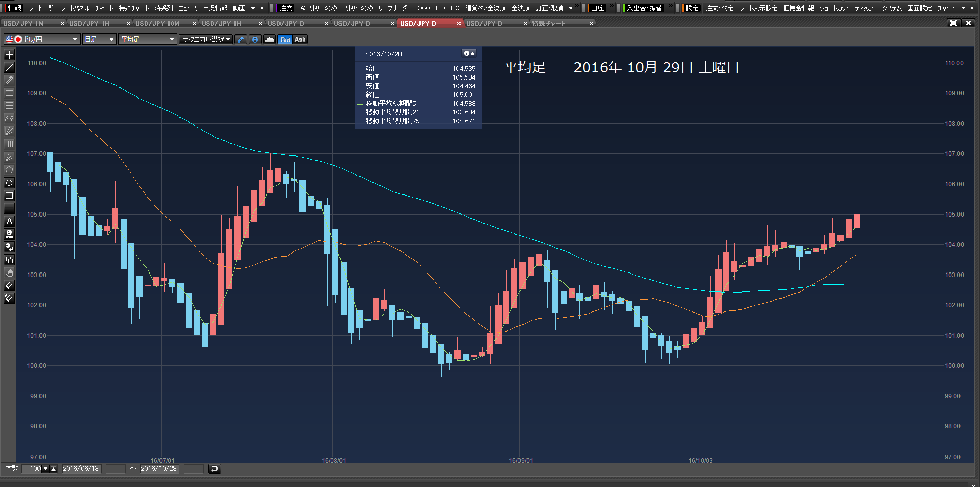Click the 2016/06/13 start date field
The width and height of the screenshot is (980, 487).
(x=81, y=469)
